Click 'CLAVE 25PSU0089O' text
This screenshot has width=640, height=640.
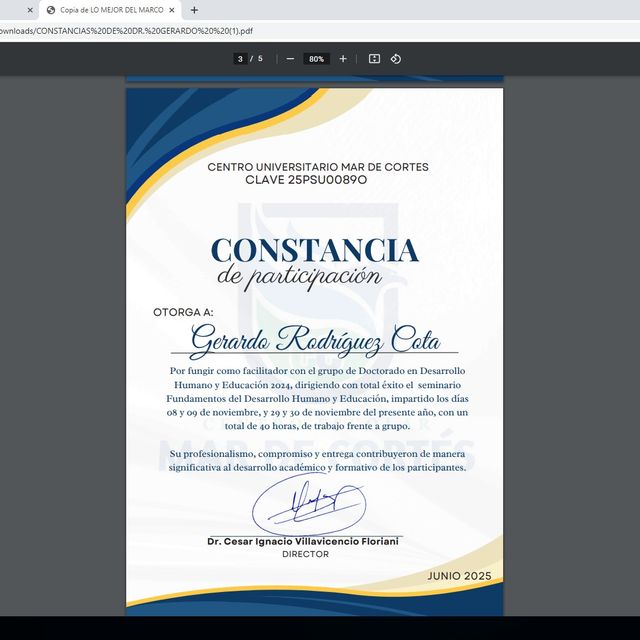[x=306, y=180]
